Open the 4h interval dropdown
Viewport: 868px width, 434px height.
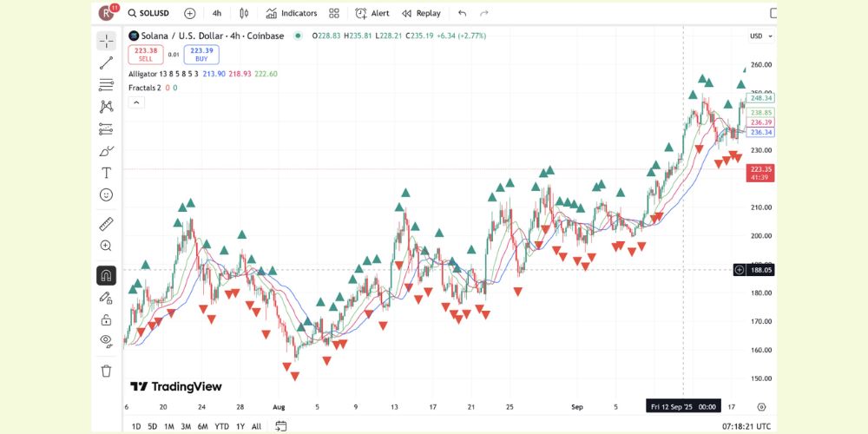217,13
